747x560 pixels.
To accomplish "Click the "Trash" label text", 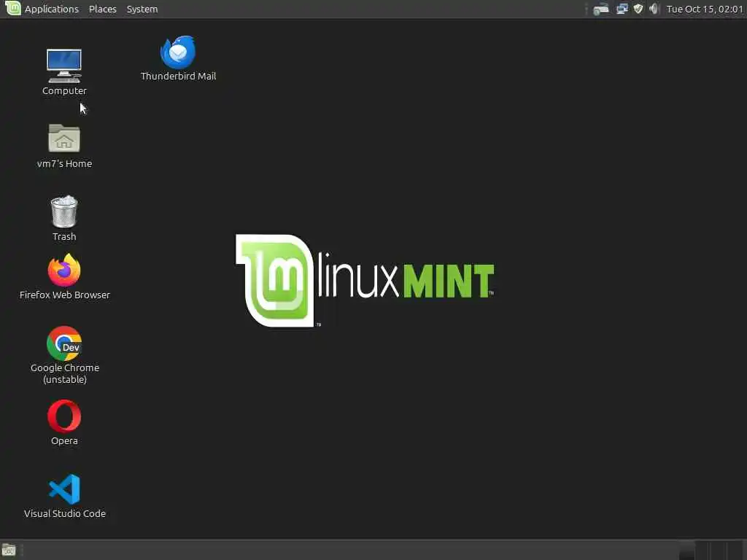I will pos(64,237).
